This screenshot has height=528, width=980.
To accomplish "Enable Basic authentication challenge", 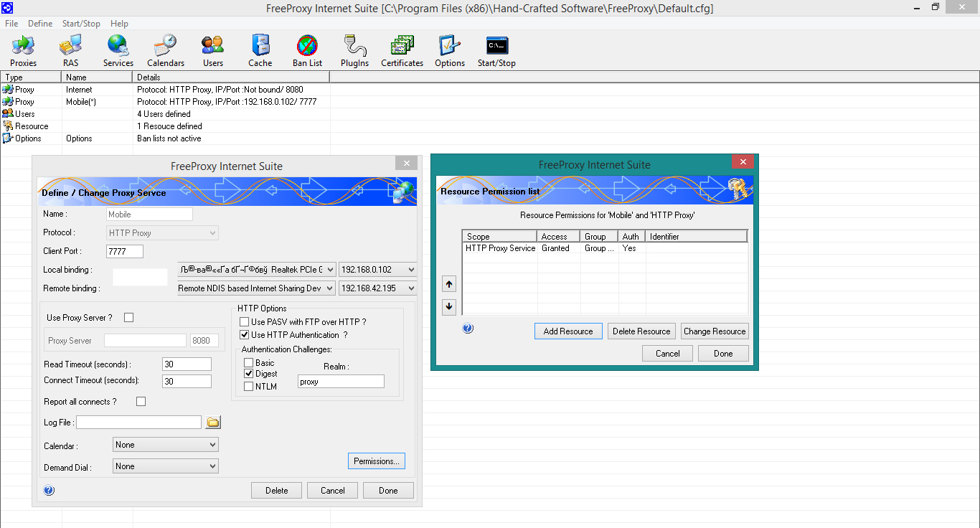I will [x=249, y=363].
